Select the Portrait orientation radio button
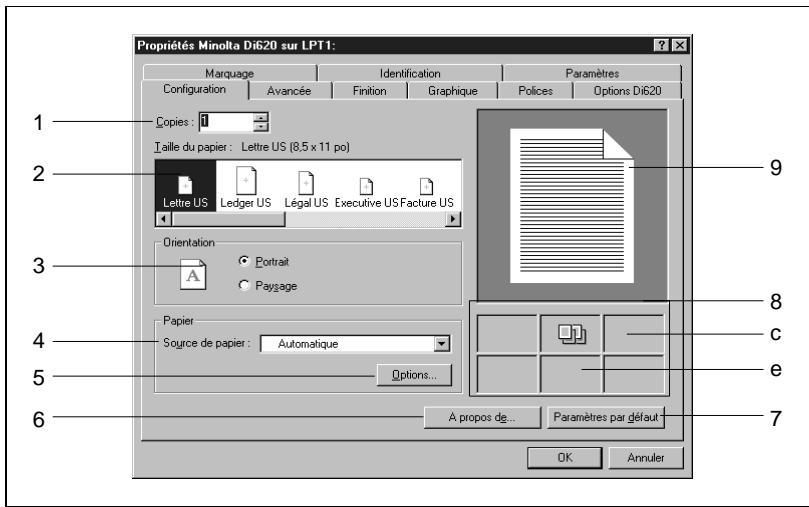 [244, 261]
